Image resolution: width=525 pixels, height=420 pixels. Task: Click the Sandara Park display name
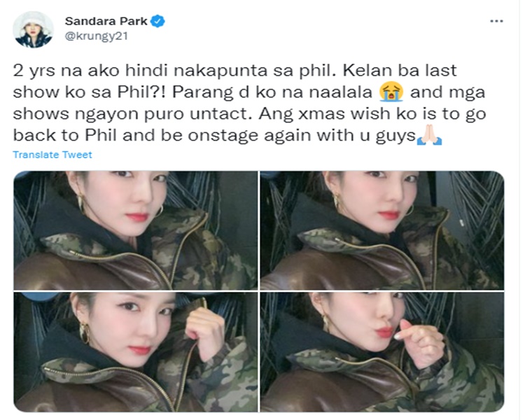point(106,21)
